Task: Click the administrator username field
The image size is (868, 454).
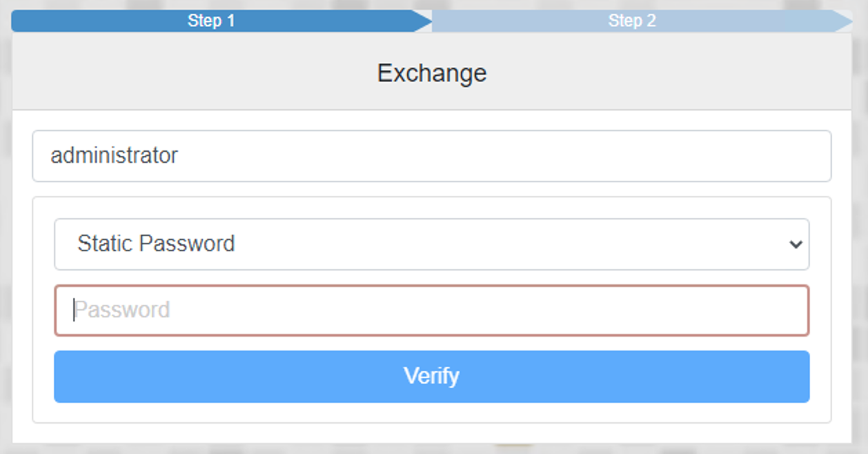Action: point(431,156)
